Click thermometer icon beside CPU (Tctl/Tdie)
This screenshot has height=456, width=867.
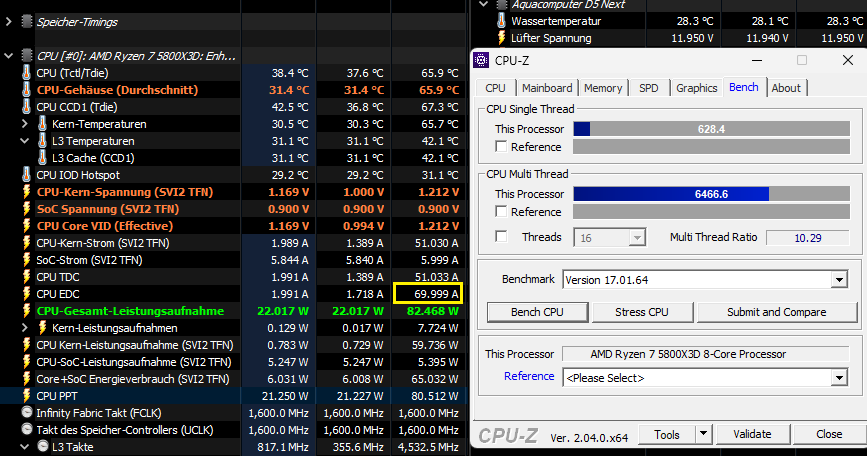click(26, 73)
